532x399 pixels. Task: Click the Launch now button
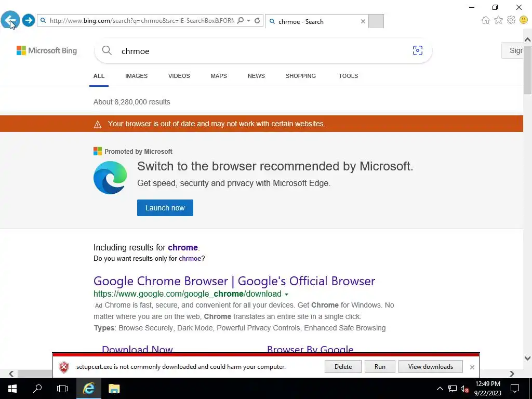pyautogui.click(x=165, y=208)
